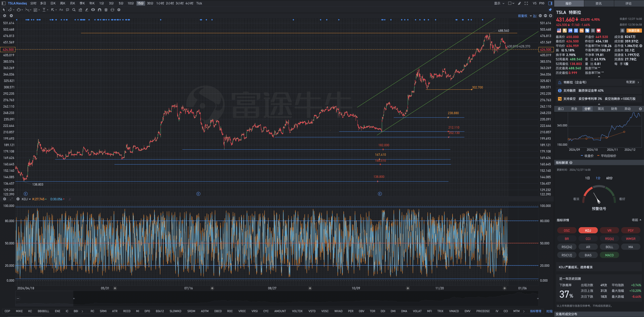Image resolution: width=644 pixels, height=317 pixels.
Task: Open the layout square dropdown
Action: [511, 3]
